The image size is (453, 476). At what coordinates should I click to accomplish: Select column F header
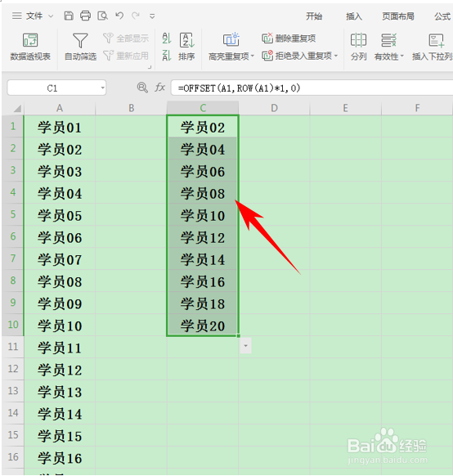tap(417, 108)
